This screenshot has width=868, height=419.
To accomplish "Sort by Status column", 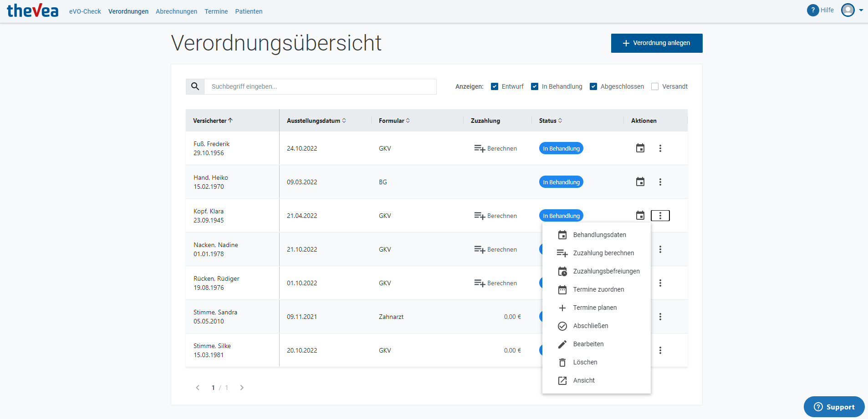I will click(x=551, y=121).
